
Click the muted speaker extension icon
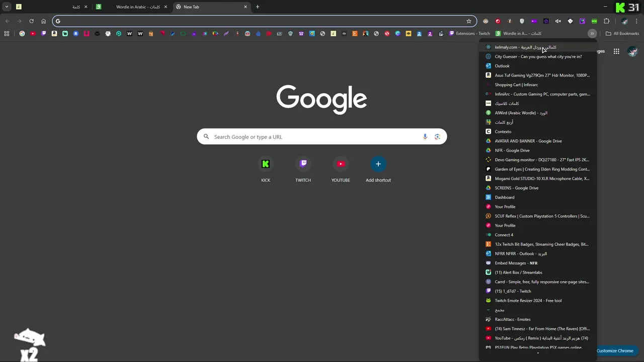(558, 21)
